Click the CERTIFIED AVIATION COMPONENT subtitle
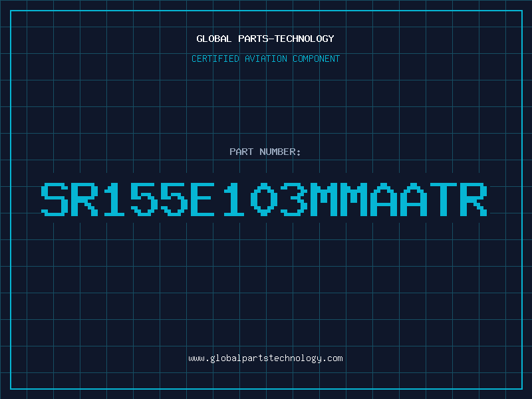This screenshot has width=532, height=399. 265,59
